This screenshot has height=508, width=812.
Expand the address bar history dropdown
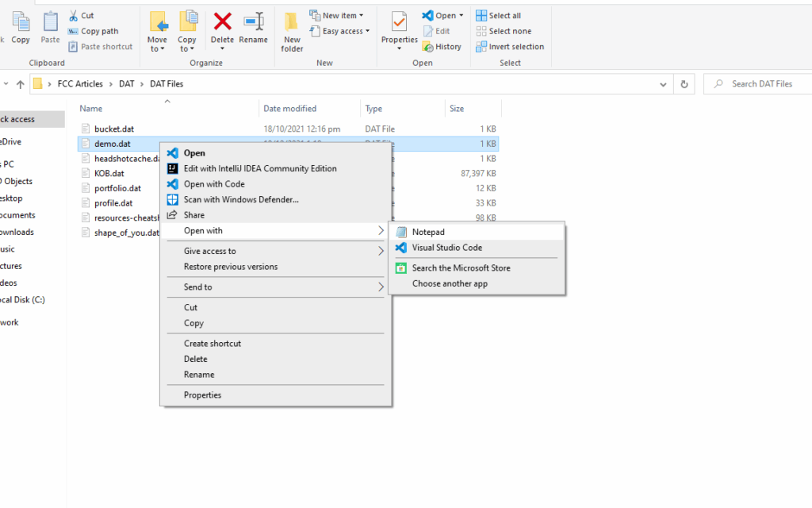(664, 83)
